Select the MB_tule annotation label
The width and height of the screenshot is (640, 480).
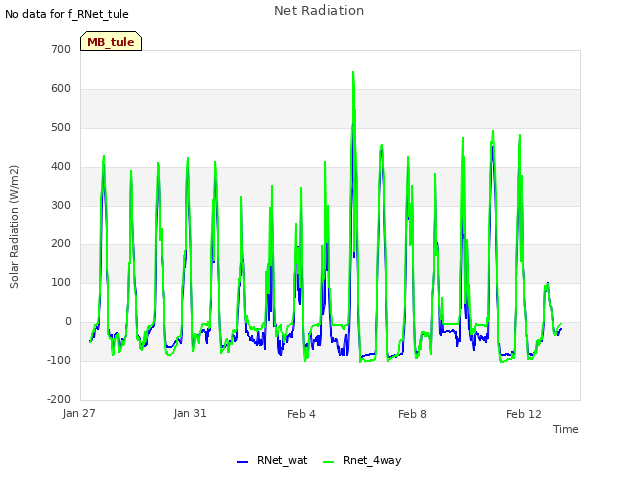point(111,41)
